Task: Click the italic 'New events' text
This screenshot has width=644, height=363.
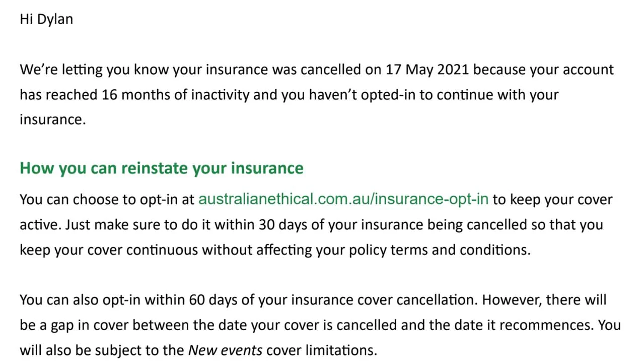Action: [225, 350]
